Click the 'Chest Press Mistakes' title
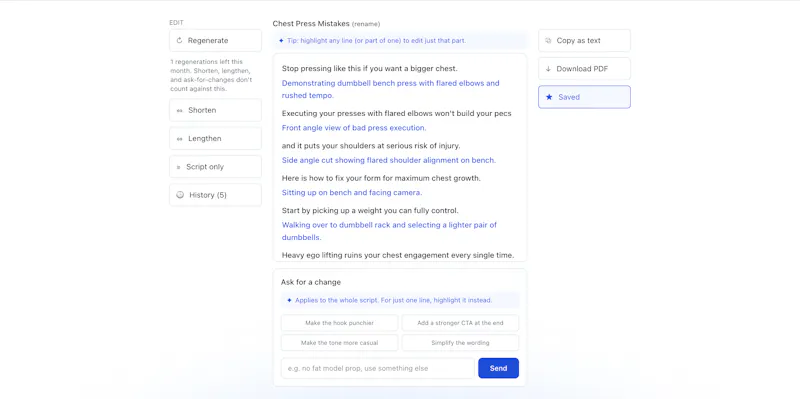Viewport: 800px width, 399px height. (x=311, y=23)
